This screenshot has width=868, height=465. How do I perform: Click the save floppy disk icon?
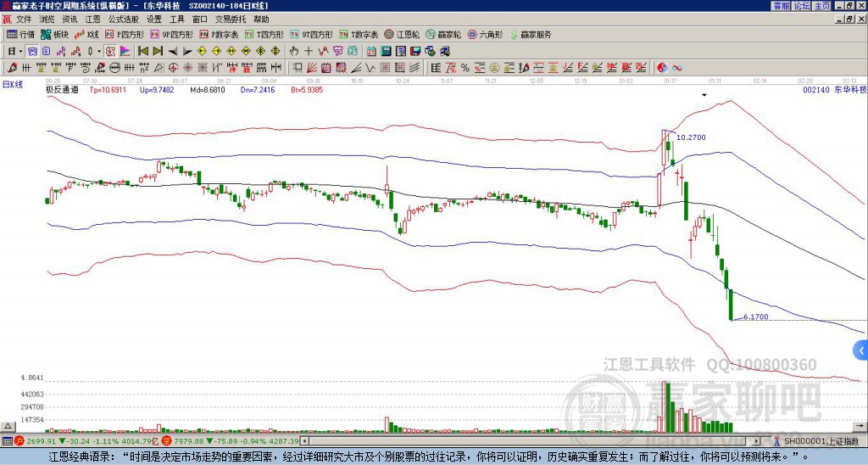415,52
